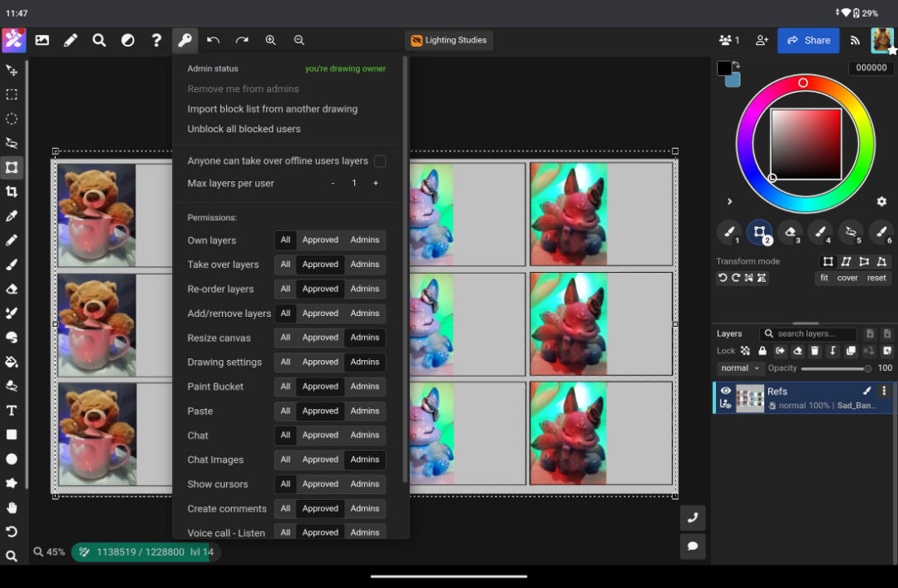Image resolution: width=898 pixels, height=588 pixels.
Task: Increase Max layers per user with plus
Action: click(376, 184)
